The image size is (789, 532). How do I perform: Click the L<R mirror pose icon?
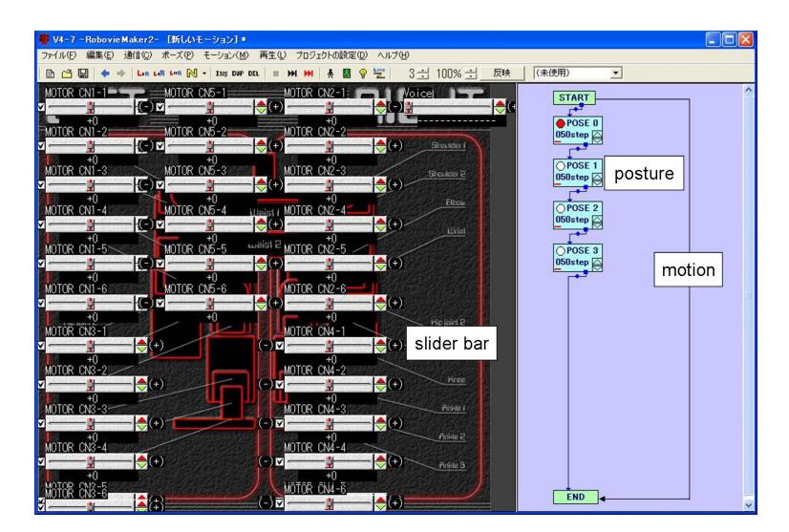pyautogui.click(x=159, y=74)
